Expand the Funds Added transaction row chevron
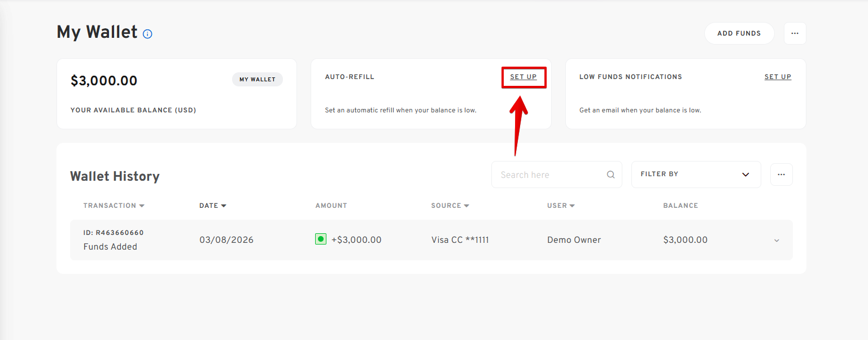The height and width of the screenshot is (340, 868). pyautogui.click(x=777, y=241)
